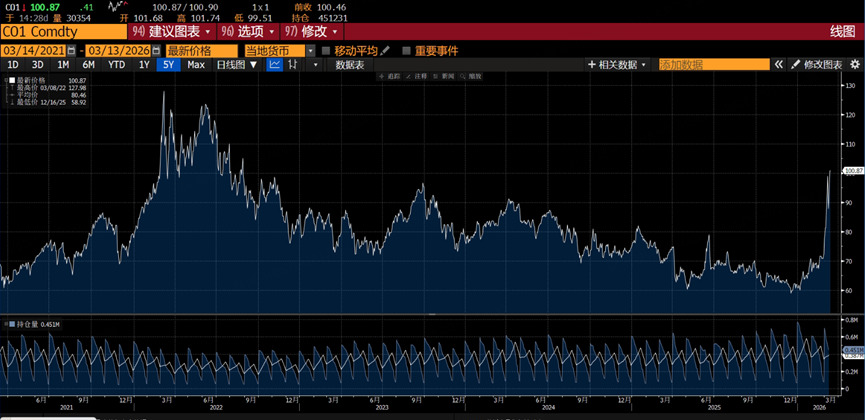
Task: Collapse panel with the double chevron icon
Action: click(x=778, y=65)
